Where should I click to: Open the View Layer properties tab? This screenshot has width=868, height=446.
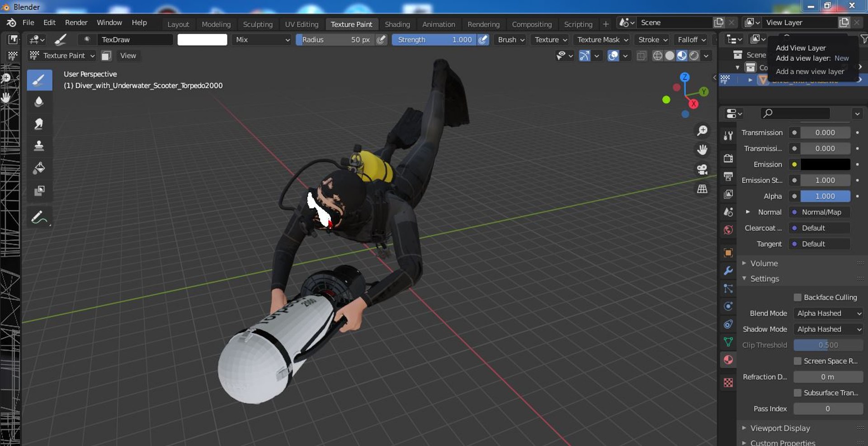click(728, 194)
